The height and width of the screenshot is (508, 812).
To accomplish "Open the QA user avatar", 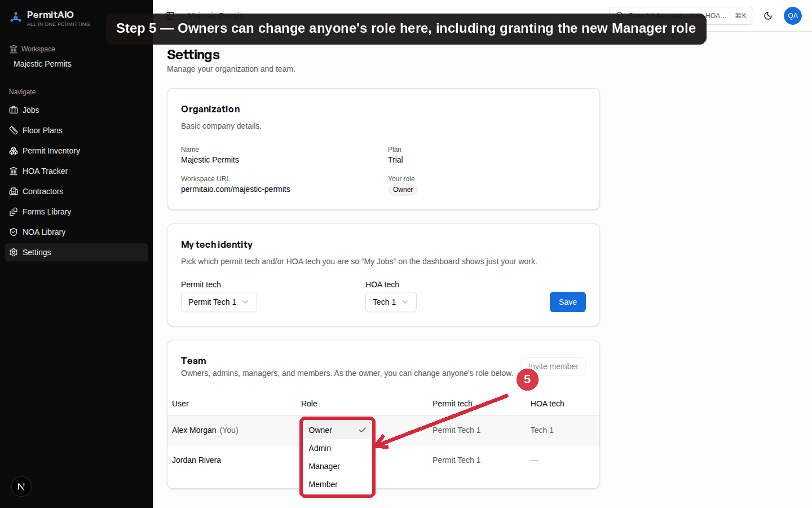I will pyautogui.click(x=793, y=16).
